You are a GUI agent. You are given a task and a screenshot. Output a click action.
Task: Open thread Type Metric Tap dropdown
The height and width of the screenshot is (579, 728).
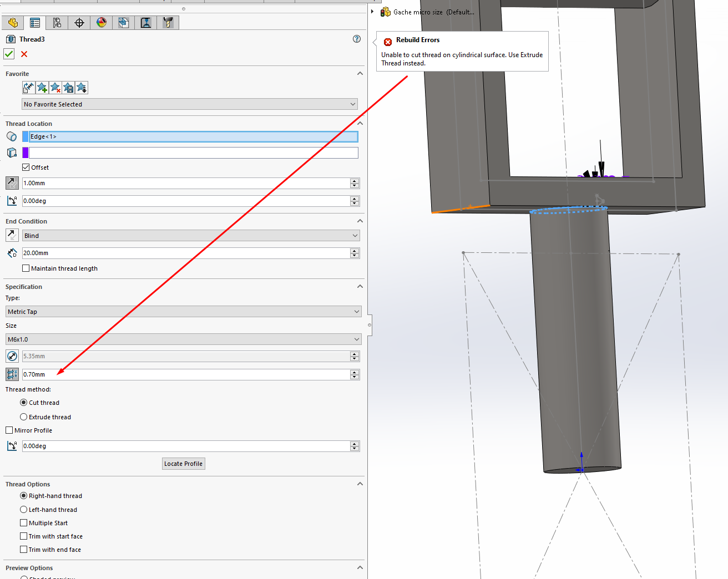click(184, 312)
